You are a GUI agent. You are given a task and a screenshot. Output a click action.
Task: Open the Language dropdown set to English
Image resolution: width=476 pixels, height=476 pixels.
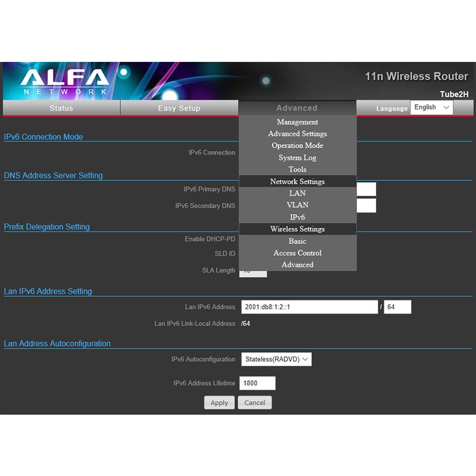coord(432,108)
